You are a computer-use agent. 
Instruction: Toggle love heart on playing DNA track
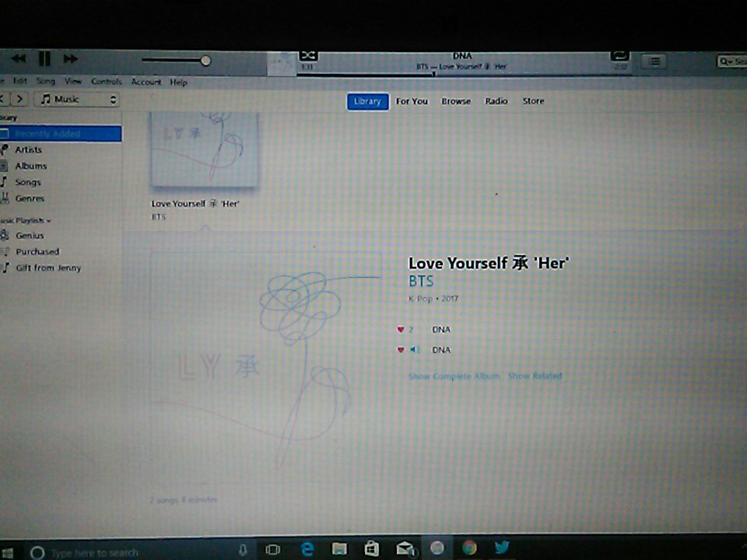[x=401, y=350]
